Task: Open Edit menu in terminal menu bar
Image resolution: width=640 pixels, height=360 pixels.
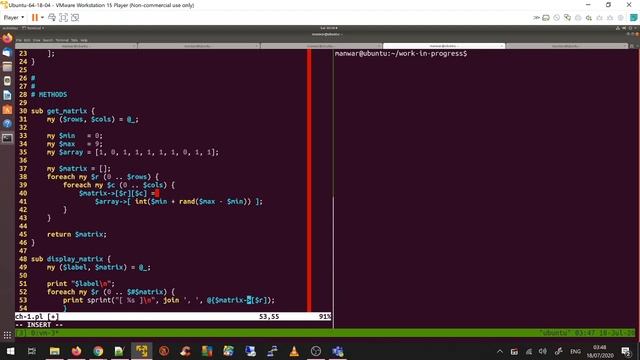Action: tap(27, 40)
